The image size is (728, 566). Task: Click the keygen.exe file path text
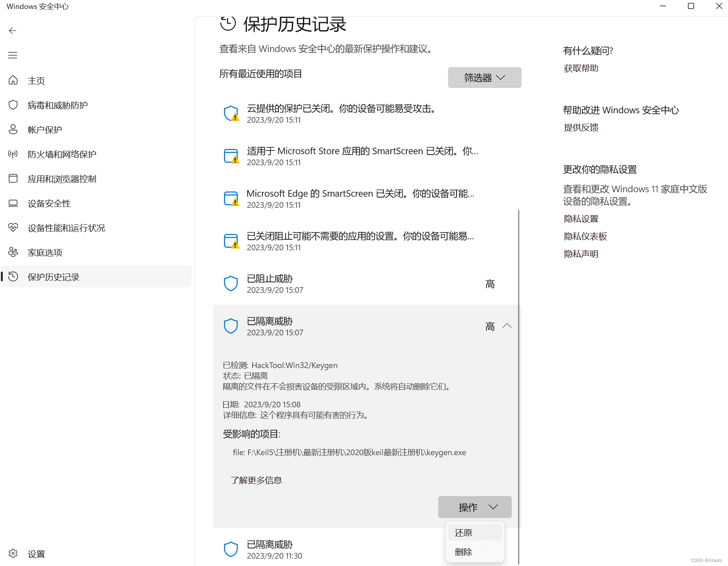click(349, 452)
